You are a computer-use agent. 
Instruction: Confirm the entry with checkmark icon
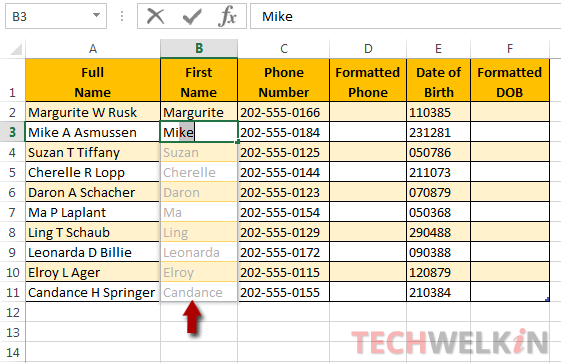(x=192, y=16)
